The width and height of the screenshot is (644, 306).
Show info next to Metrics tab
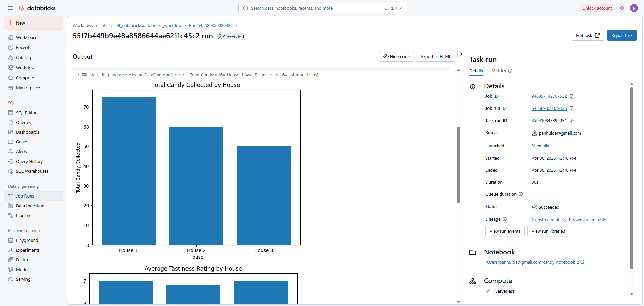[x=510, y=71]
